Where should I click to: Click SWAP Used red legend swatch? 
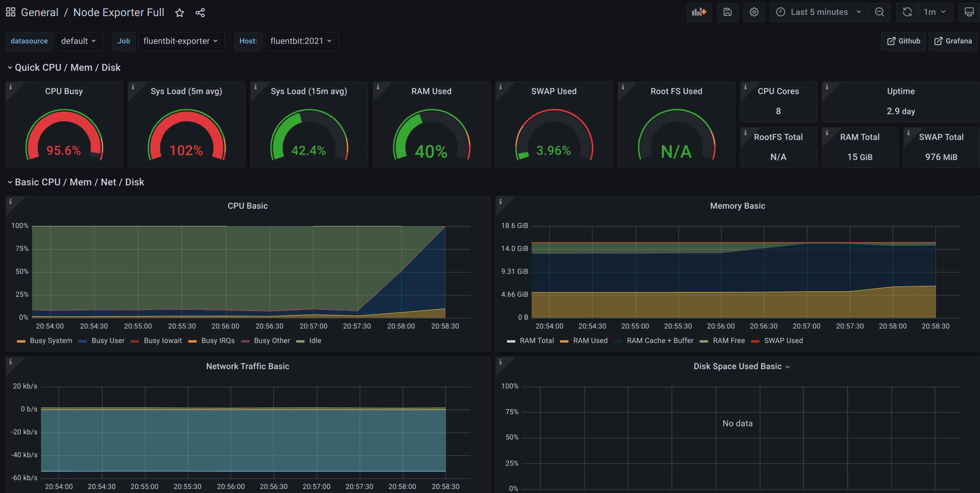click(755, 341)
